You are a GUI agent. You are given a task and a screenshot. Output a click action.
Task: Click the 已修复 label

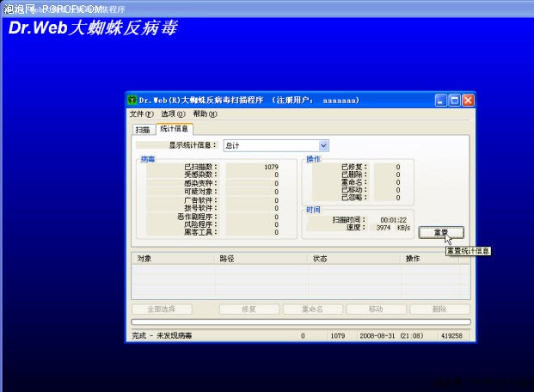(354, 167)
